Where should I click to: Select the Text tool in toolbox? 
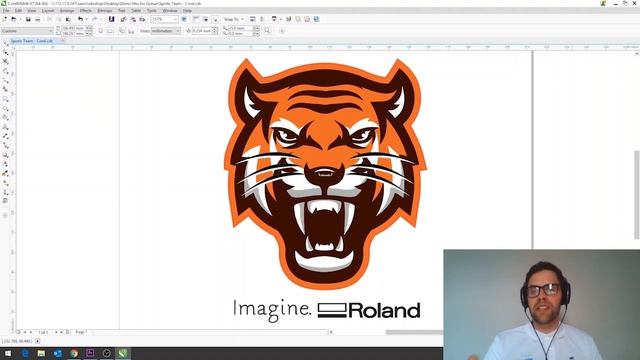coord(5,127)
